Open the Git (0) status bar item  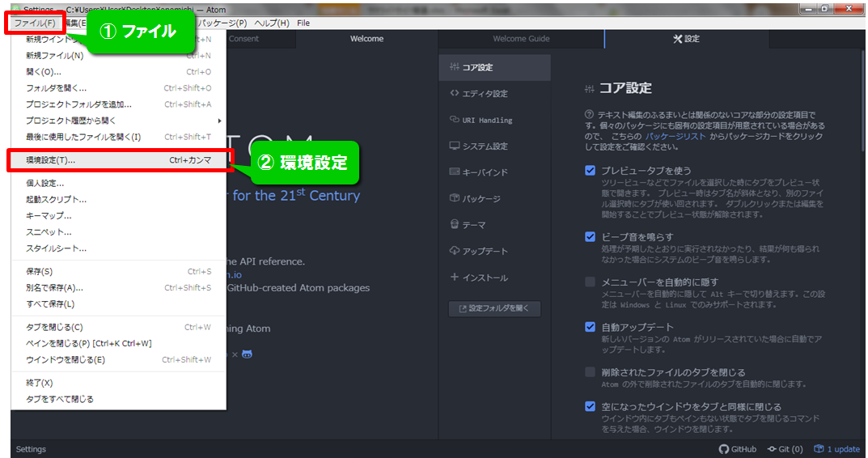(x=785, y=449)
